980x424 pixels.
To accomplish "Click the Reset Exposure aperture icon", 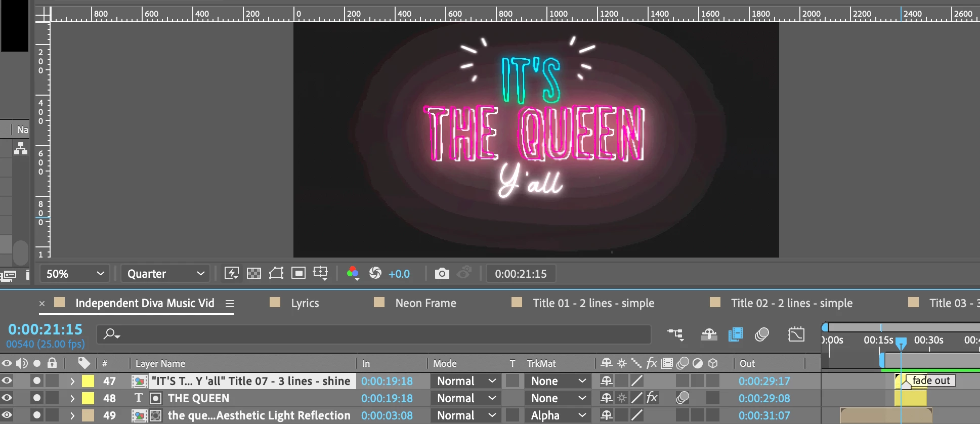I will pos(375,273).
